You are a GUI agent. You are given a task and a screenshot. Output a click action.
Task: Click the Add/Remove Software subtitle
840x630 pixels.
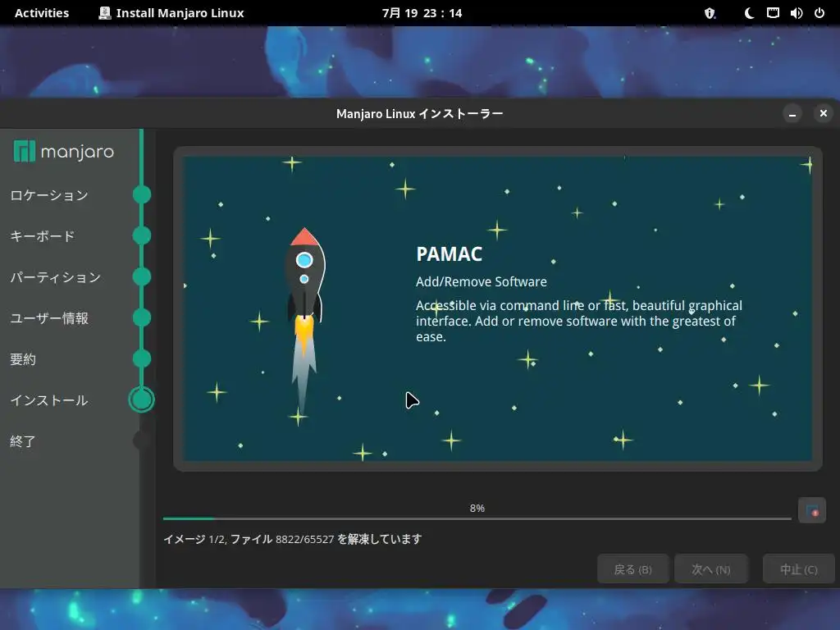pos(481,282)
